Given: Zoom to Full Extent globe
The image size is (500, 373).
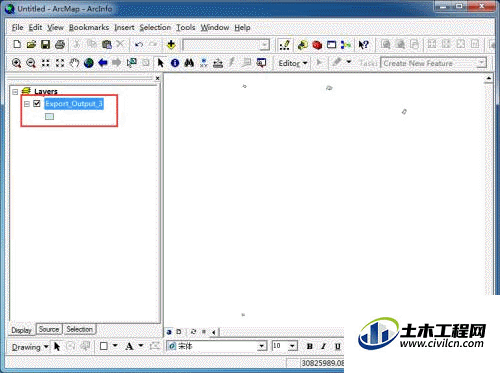Looking at the screenshot, I should point(89,63).
